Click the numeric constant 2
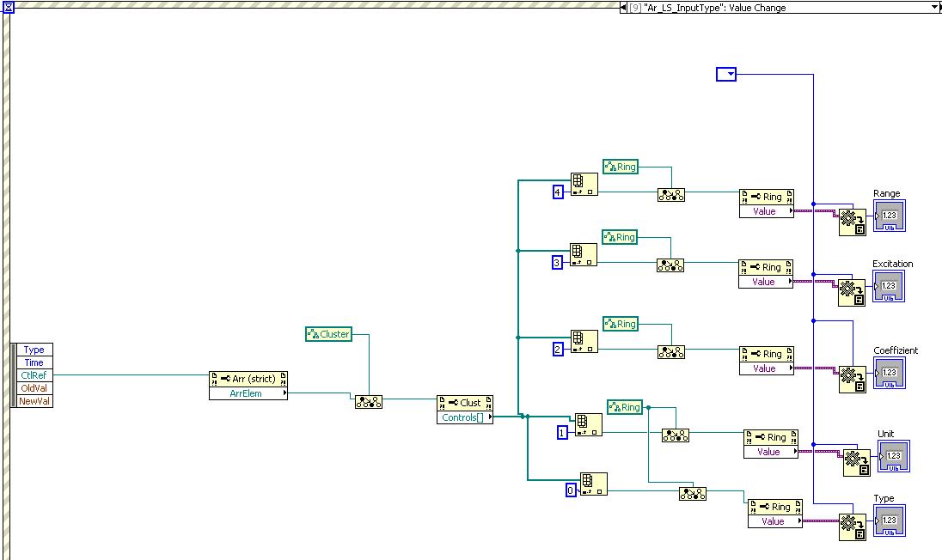This screenshot has height=560, width=942. (558, 350)
